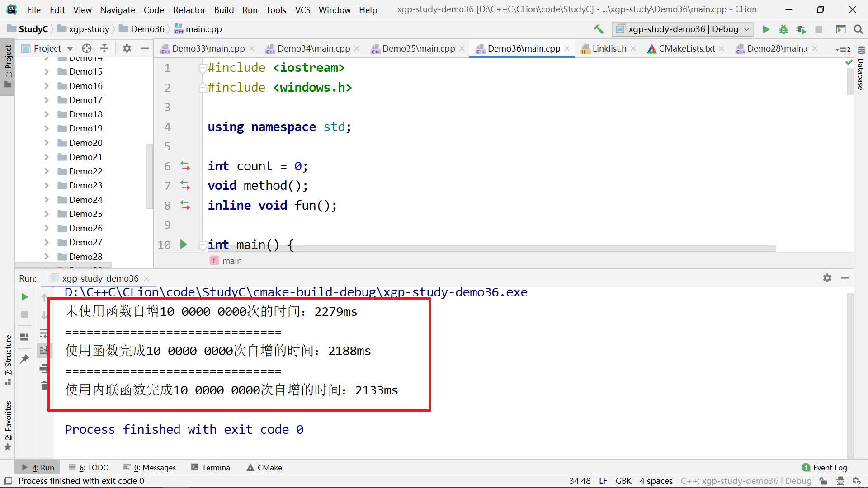Run the xgp-study-demo36 configuration

766,29
